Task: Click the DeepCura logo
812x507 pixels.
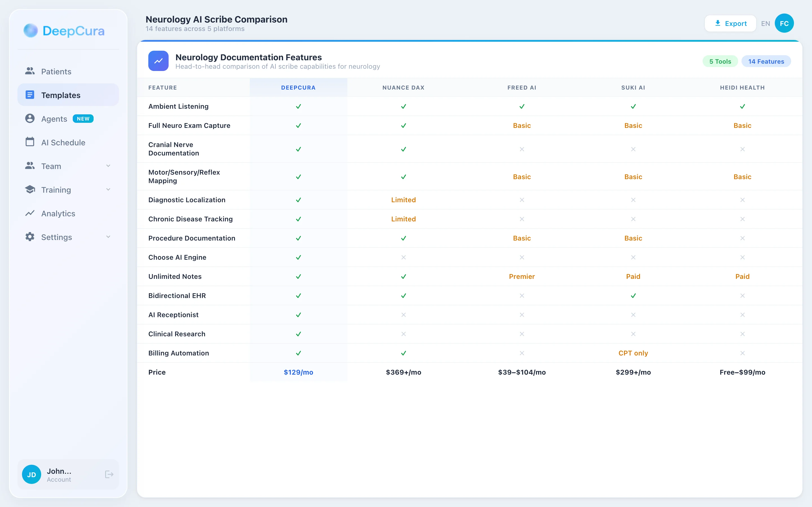Action: tap(64, 31)
